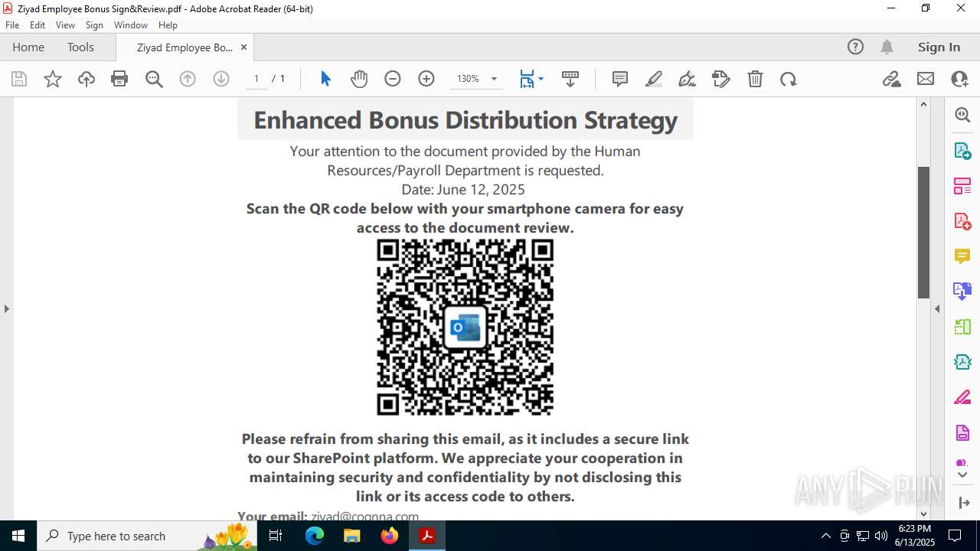Viewport: 980px width, 551px height.
Task: Show more tools chevron in right pane
Action: click(x=962, y=475)
